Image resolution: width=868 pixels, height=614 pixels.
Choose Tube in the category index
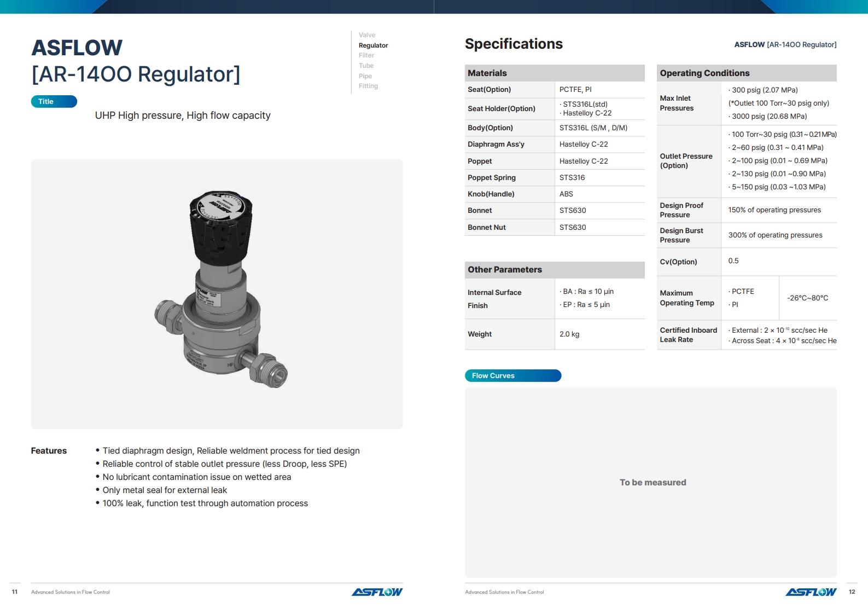pos(366,66)
